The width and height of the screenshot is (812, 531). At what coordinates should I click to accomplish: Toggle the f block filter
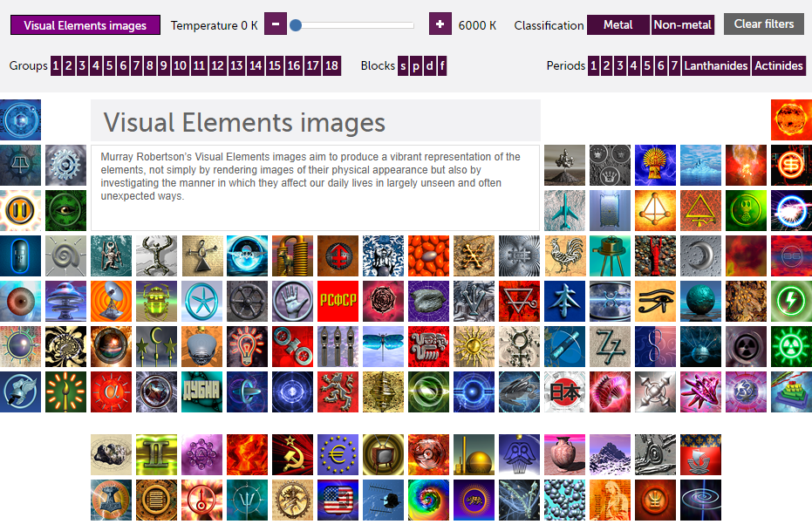[441, 65]
